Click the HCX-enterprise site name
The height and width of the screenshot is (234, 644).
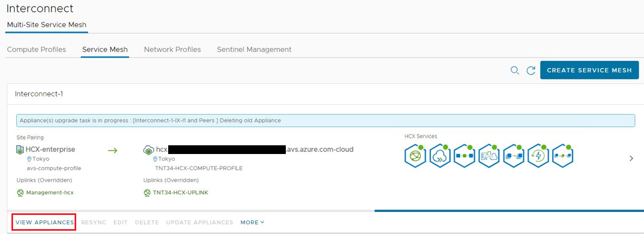coord(50,150)
